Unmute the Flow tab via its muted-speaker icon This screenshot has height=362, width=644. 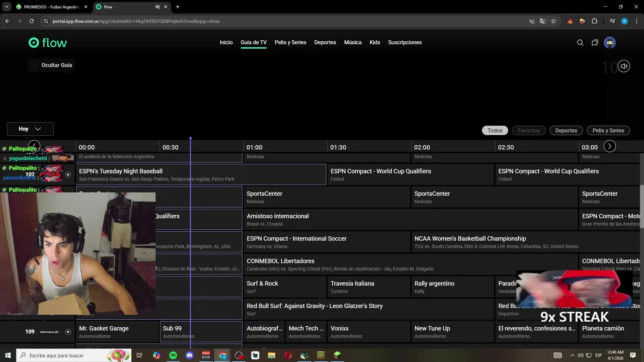tap(157, 7)
